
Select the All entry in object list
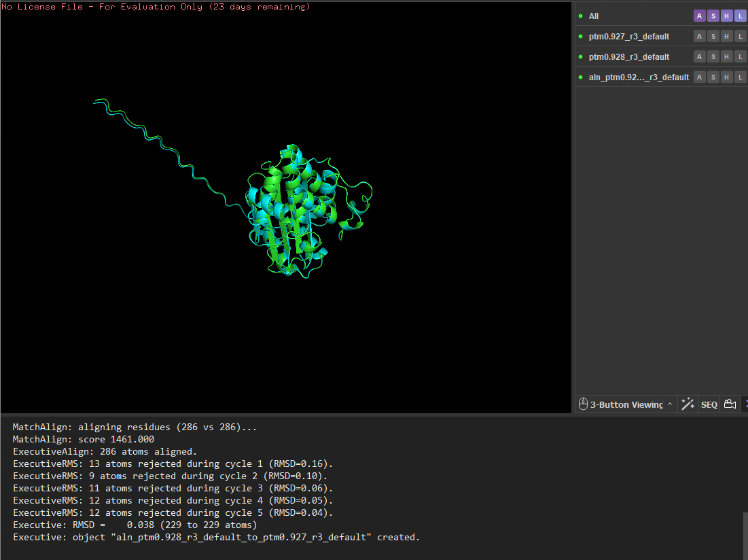coord(594,16)
